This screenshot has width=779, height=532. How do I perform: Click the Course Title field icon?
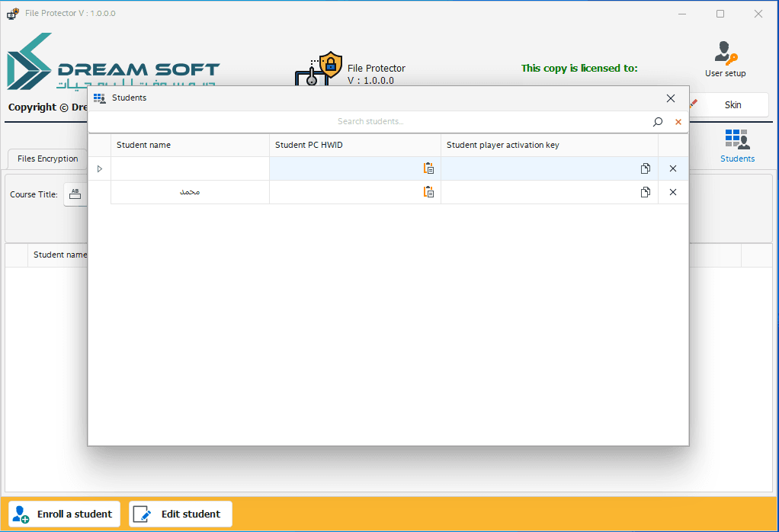(x=75, y=194)
